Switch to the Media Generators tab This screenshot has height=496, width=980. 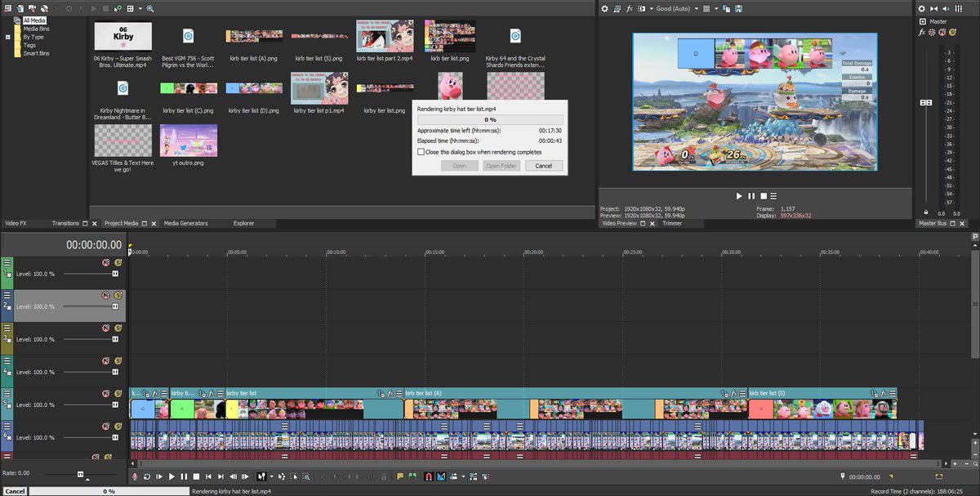(185, 223)
